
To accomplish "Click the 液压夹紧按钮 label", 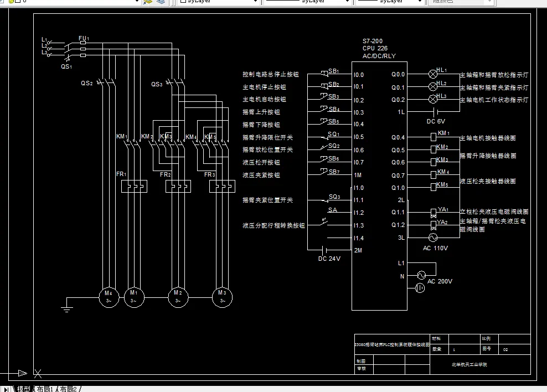I will coord(261,175).
